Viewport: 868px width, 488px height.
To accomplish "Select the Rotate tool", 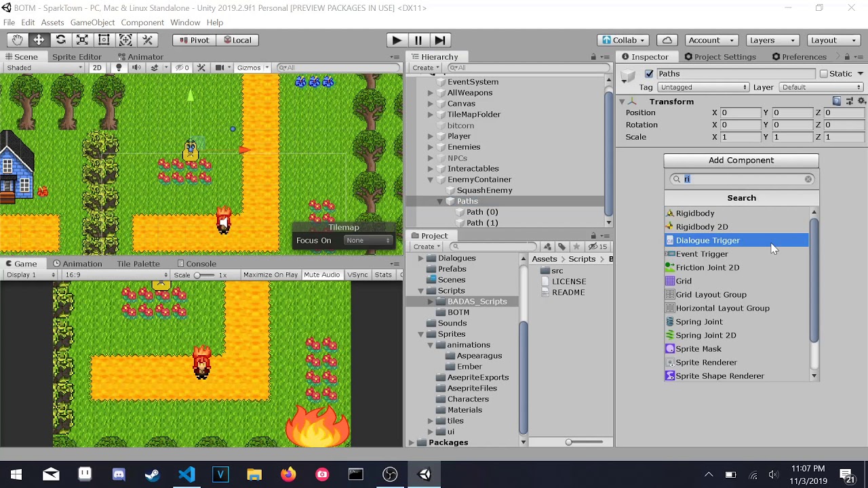I will [60, 40].
